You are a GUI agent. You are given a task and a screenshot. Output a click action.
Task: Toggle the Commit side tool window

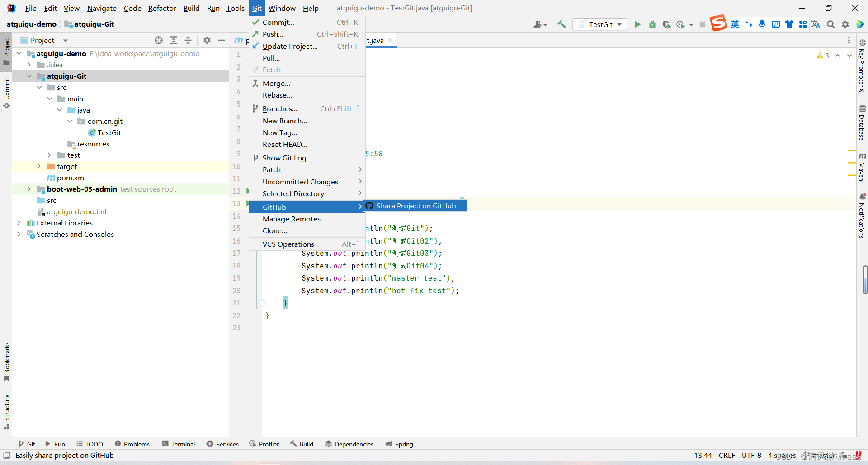click(6, 93)
